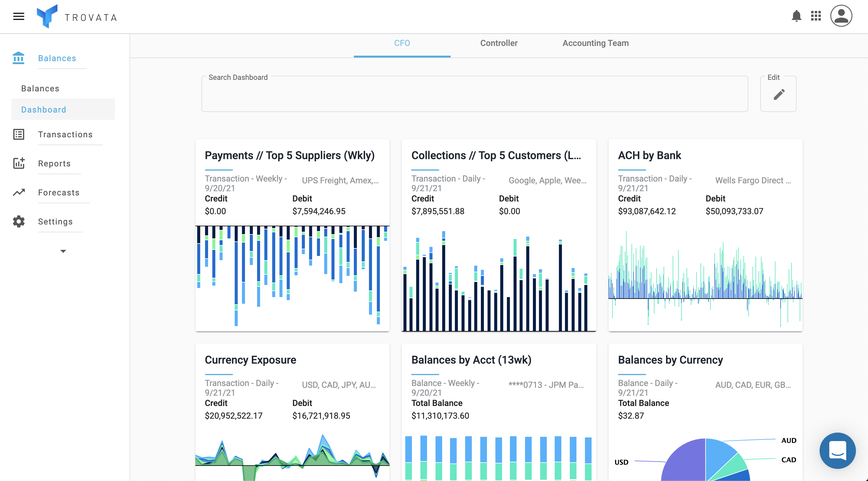Open the hamburger navigation menu
Image resolution: width=868 pixels, height=481 pixels.
(x=18, y=16)
